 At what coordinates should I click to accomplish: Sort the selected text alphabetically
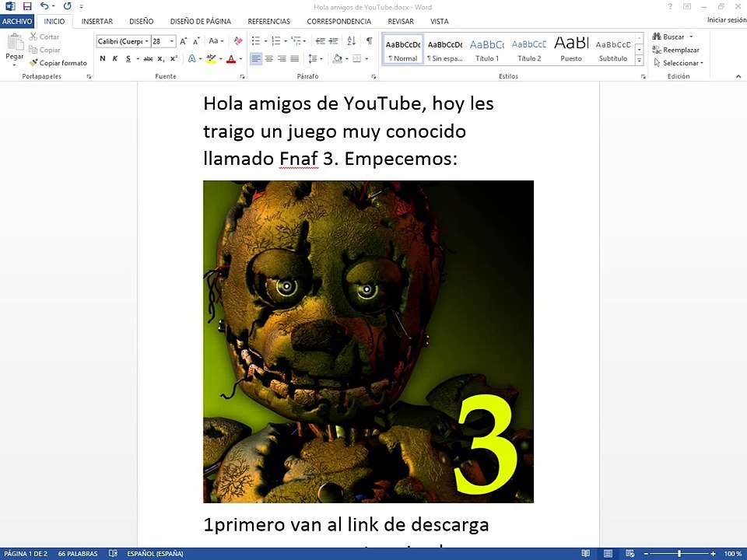pyautogui.click(x=352, y=41)
